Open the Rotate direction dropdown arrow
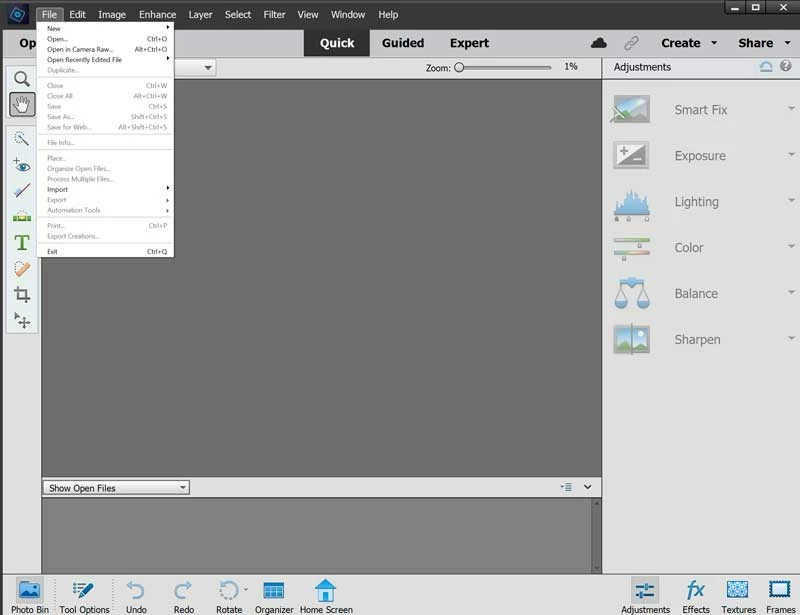 tap(246, 589)
